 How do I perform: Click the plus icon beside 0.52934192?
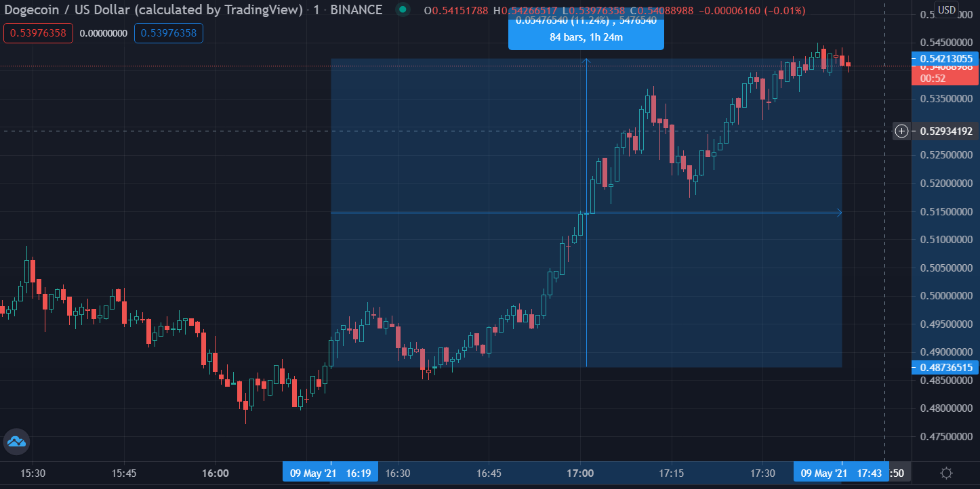(x=901, y=131)
